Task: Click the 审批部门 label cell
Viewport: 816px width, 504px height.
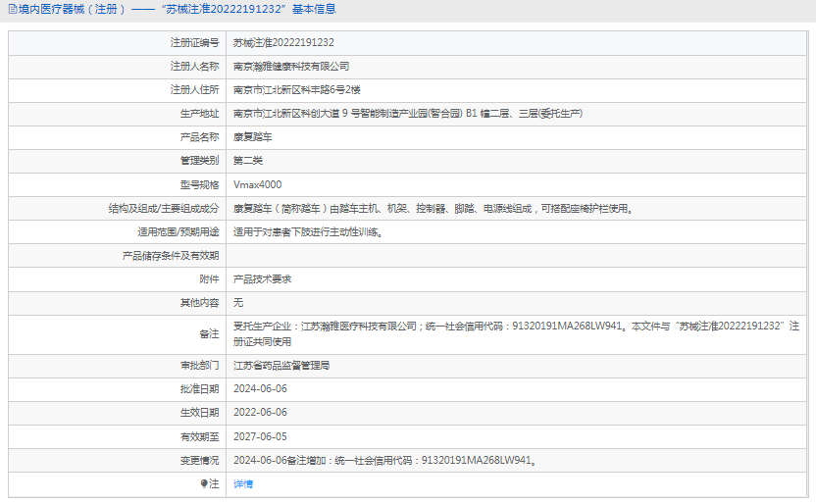Action: (x=117, y=366)
